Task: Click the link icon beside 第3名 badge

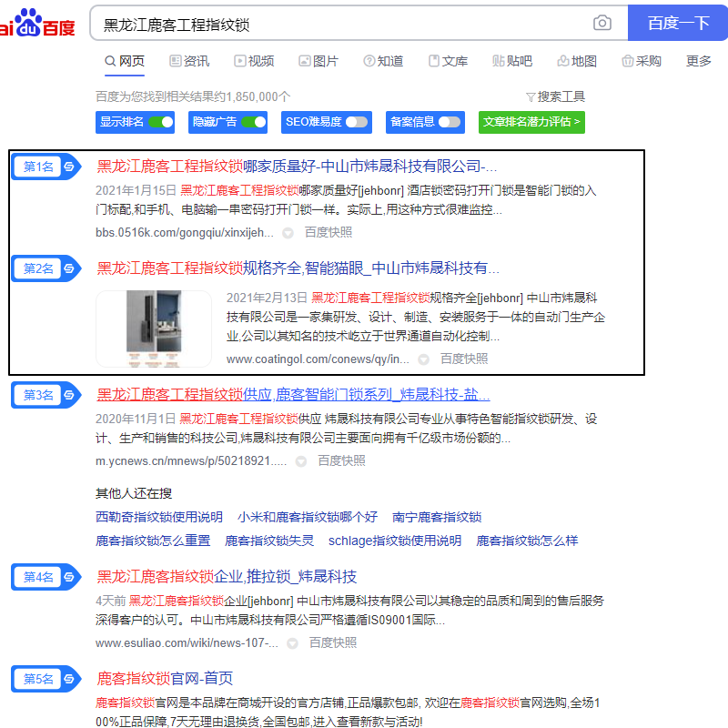Action: point(69,395)
